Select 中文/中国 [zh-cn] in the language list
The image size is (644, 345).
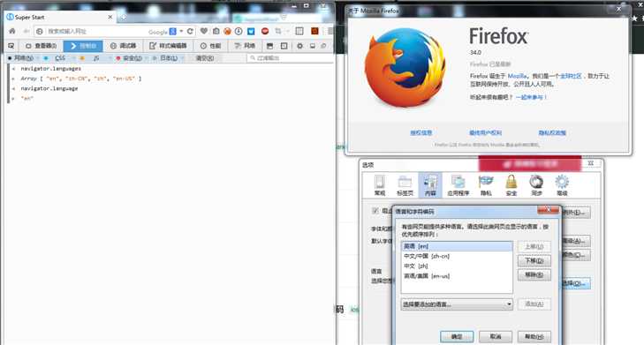click(x=457, y=256)
